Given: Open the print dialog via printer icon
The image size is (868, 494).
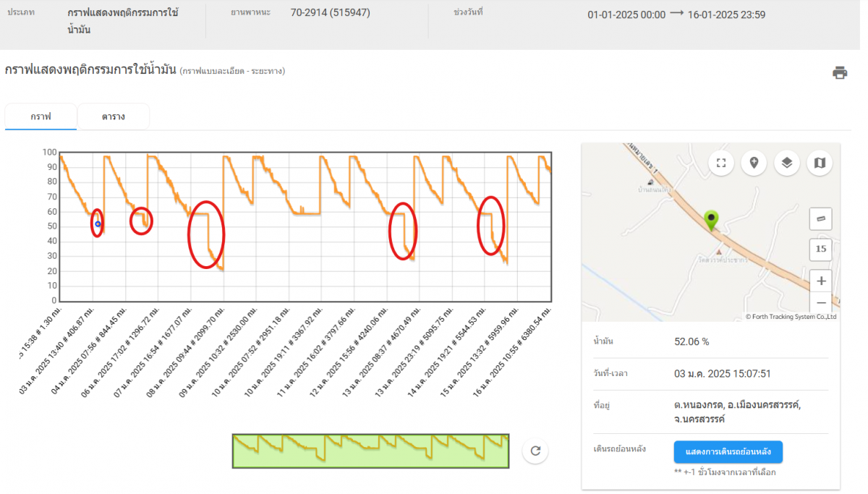Looking at the screenshot, I should coord(839,72).
